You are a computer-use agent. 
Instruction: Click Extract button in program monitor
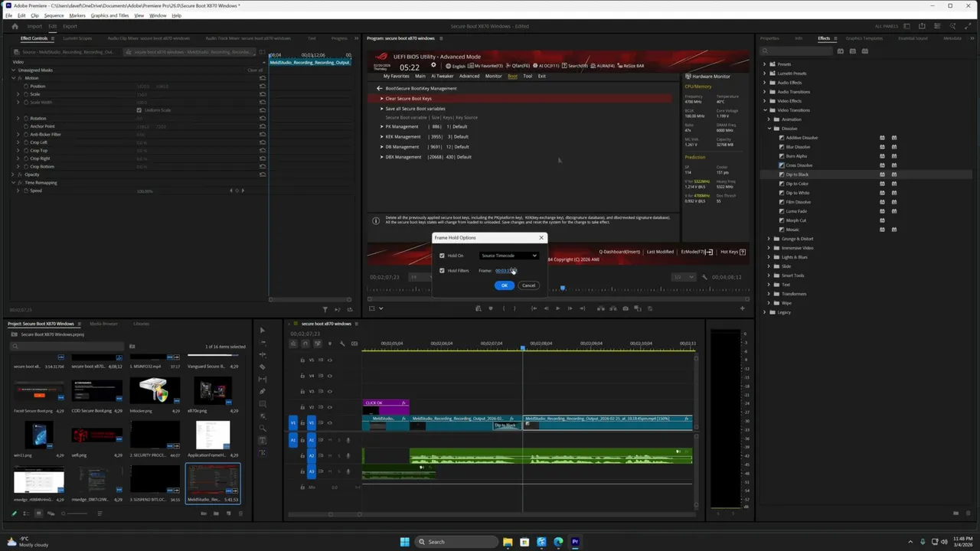(613, 308)
